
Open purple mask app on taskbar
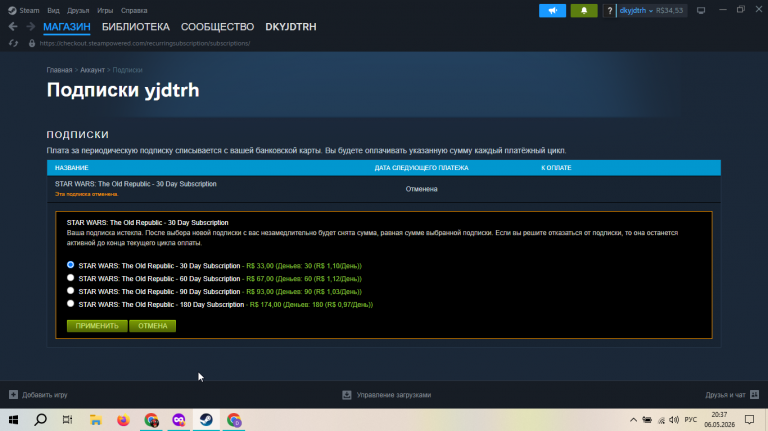click(x=179, y=420)
